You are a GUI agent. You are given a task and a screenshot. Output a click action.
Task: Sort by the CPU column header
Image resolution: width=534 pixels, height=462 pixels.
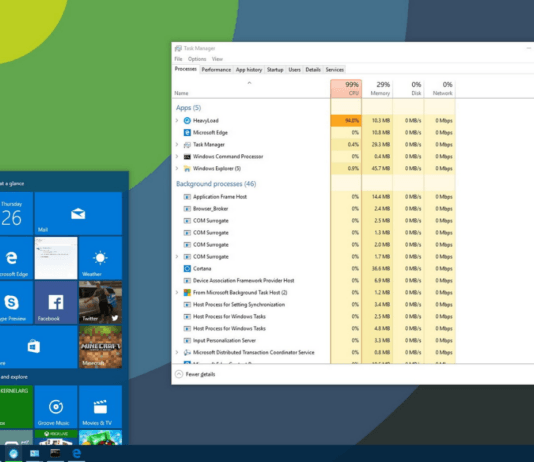click(346, 89)
